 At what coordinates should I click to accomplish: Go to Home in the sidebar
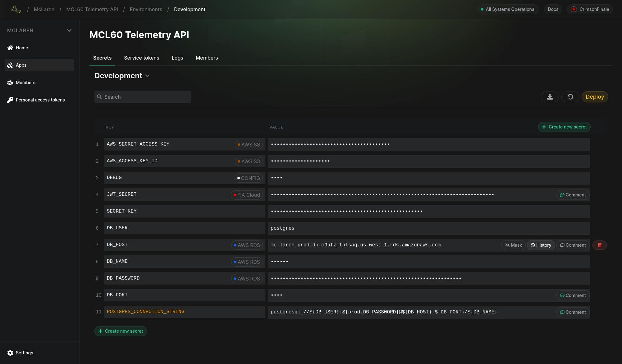[39, 48]
